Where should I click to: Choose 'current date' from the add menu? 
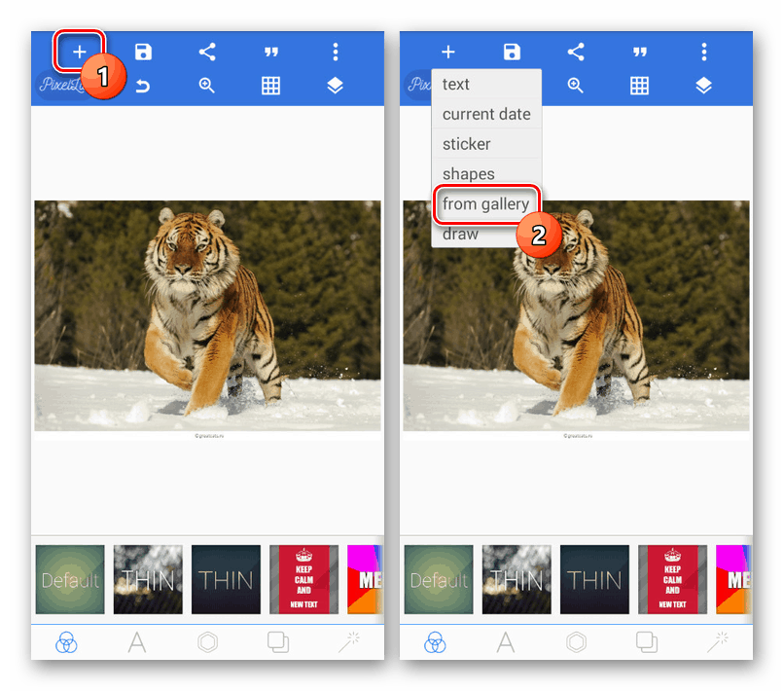[x=486, y=114]
